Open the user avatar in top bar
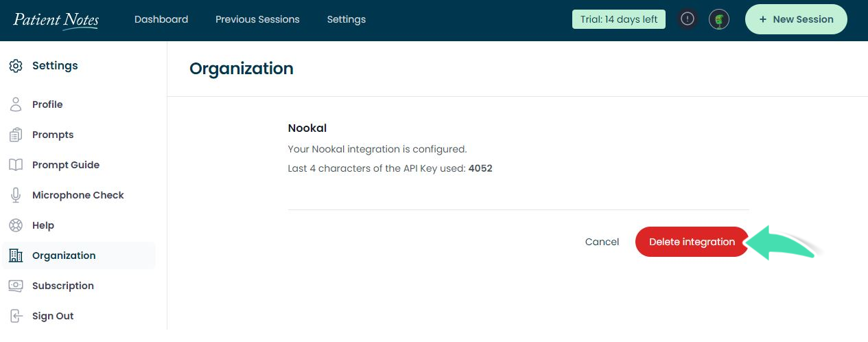 coord(718,19)
